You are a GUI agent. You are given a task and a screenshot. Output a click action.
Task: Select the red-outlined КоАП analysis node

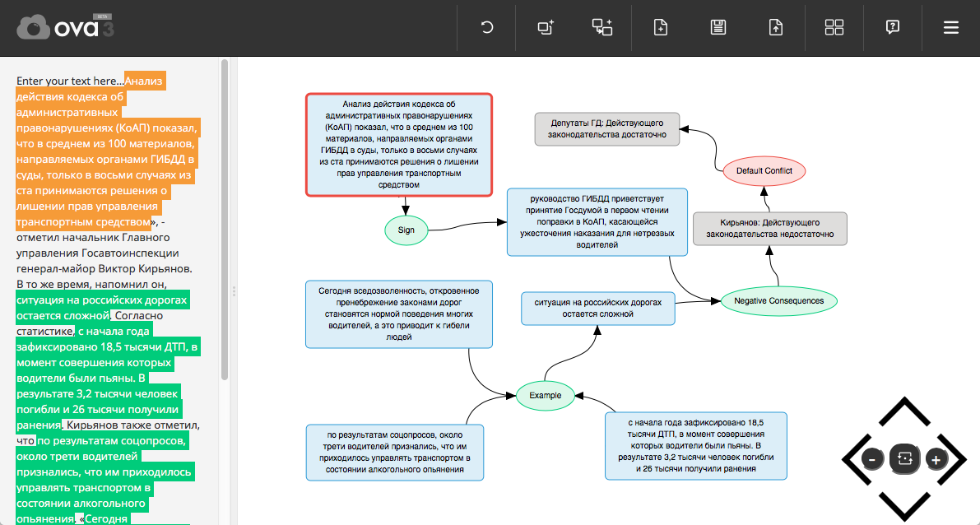[x=399, y=144]
